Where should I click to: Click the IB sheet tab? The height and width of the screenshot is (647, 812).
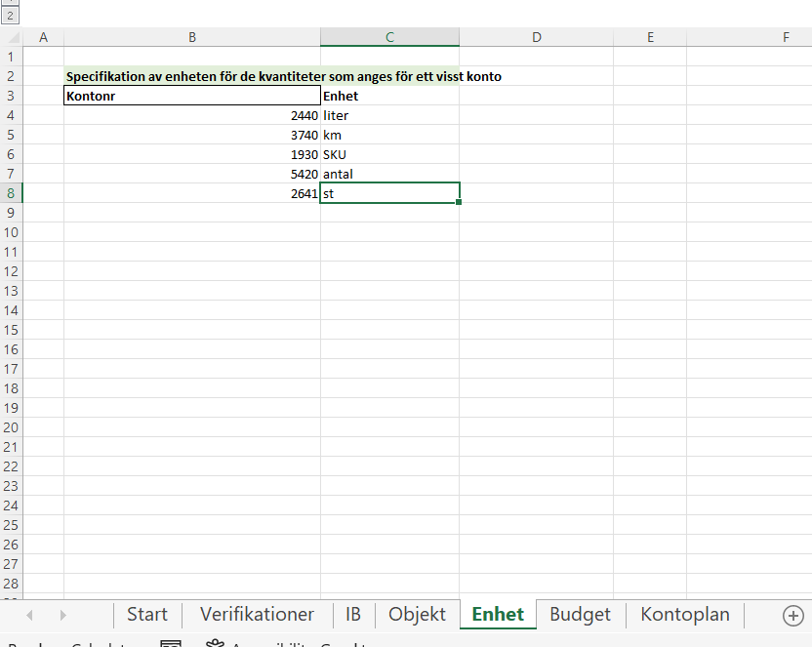coord(353,615)
